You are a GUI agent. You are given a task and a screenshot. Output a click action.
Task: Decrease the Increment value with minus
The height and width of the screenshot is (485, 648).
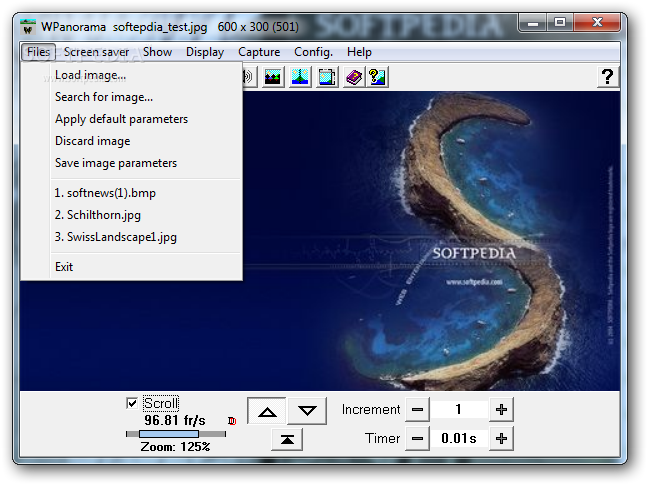tap(417, 409)
